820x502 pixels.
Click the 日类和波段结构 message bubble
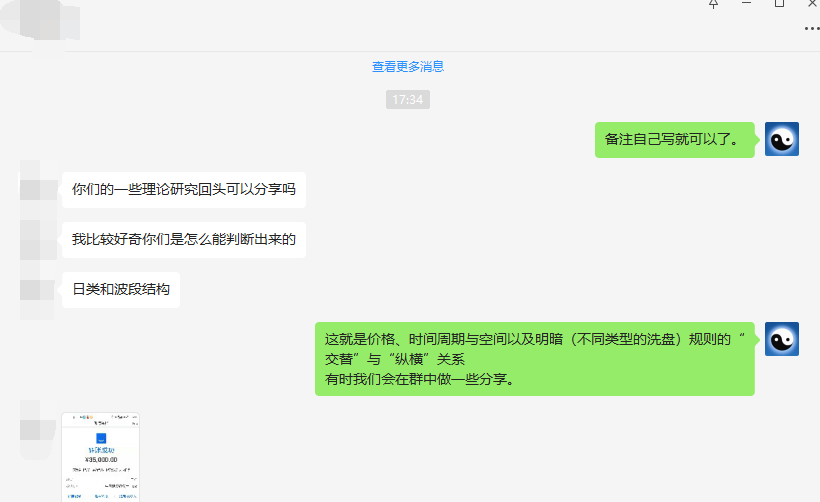click(120, 290)
